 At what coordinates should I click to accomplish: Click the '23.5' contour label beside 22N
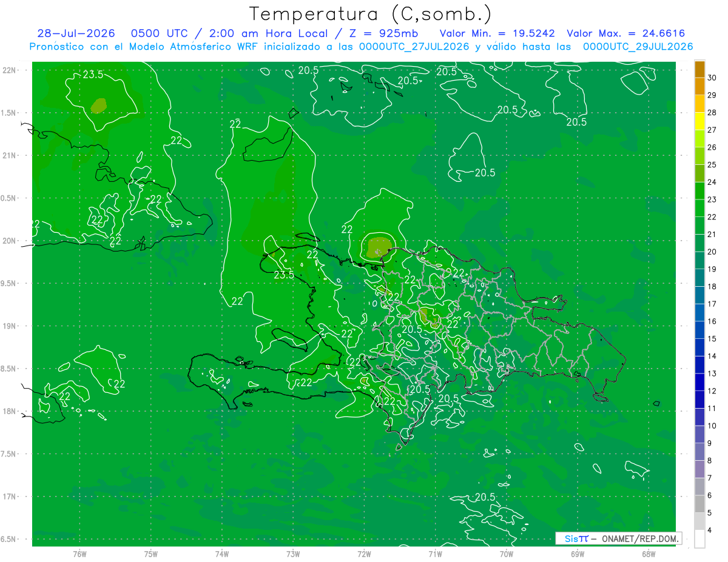93,75
